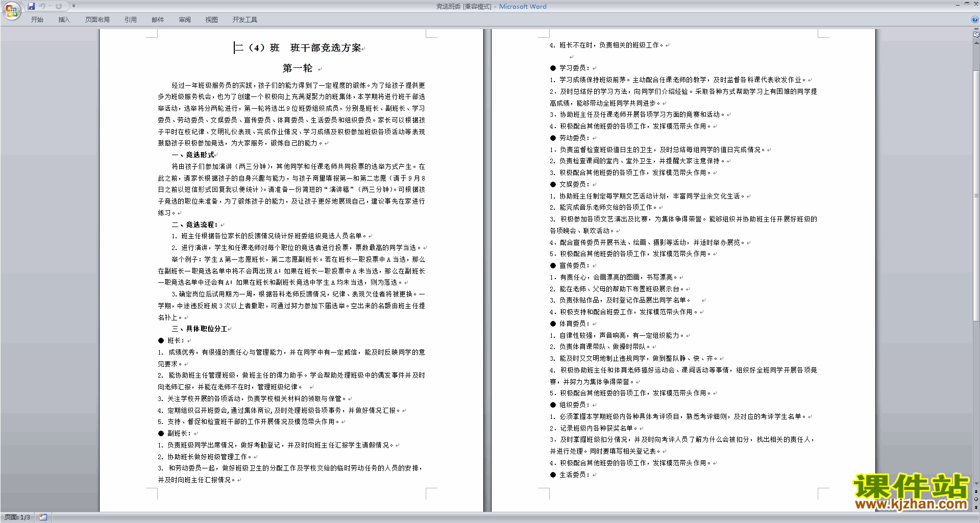
Task: Click the bullet heading 体育委员：
Action: click(575, 323)
